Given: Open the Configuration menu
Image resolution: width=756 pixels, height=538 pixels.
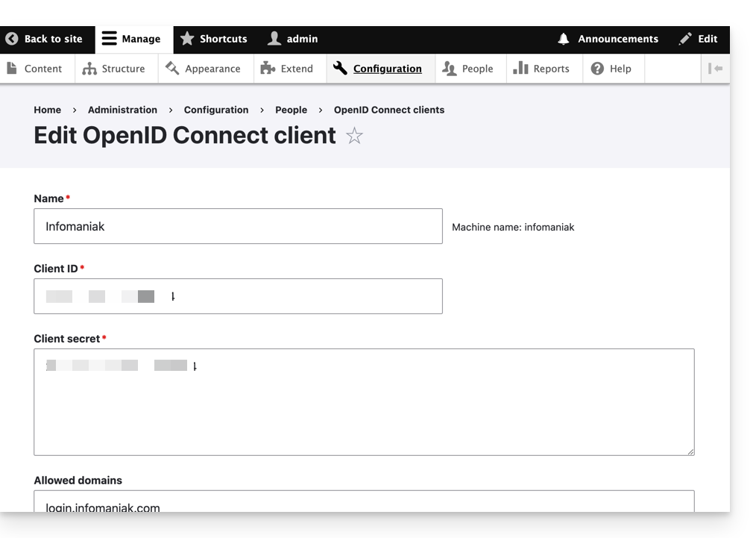Looking at the screenshot, I should tap(381, 69).
